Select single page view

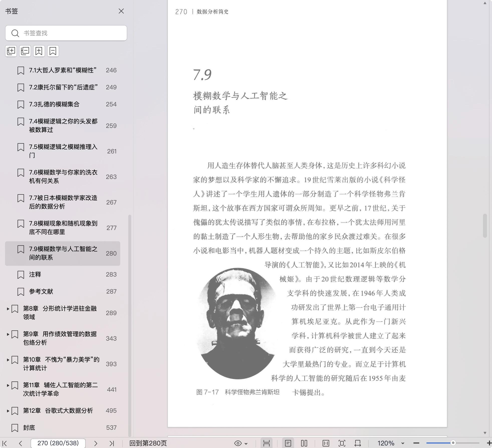pyautogui.click(x=288, y=443)
